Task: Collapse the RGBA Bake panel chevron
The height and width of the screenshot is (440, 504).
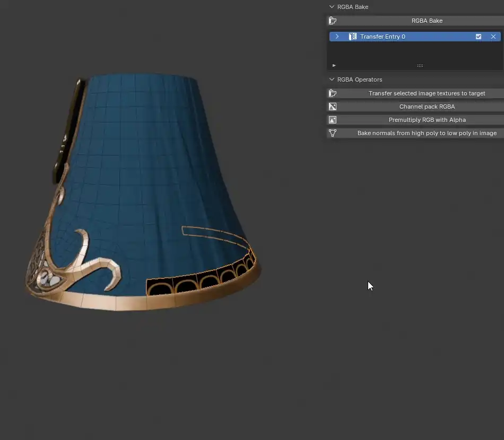Action: click(x=332, y=7)
